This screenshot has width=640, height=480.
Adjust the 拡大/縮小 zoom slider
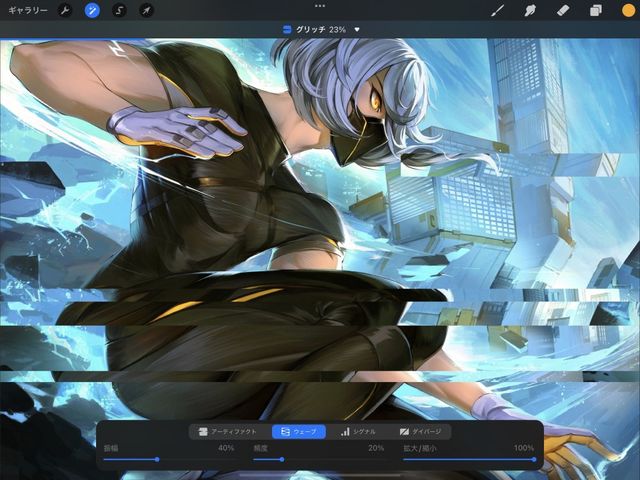point(469,460)
